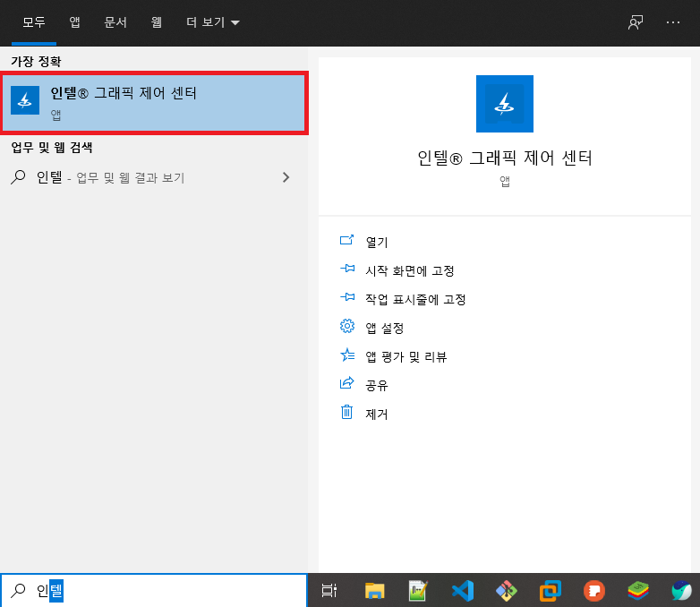Image resolution: width=700 pixels, height=607 pixels.
Task: Click the magnifier icon next to 인텔 web result
Action: click(18, 177)
